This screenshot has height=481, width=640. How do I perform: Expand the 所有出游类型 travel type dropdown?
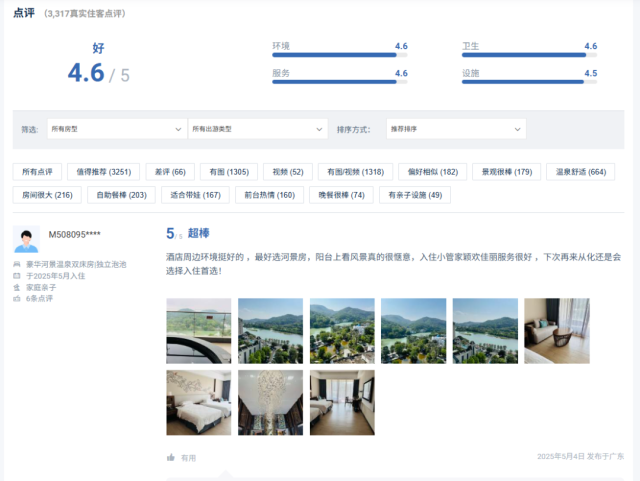click(257, 129)
